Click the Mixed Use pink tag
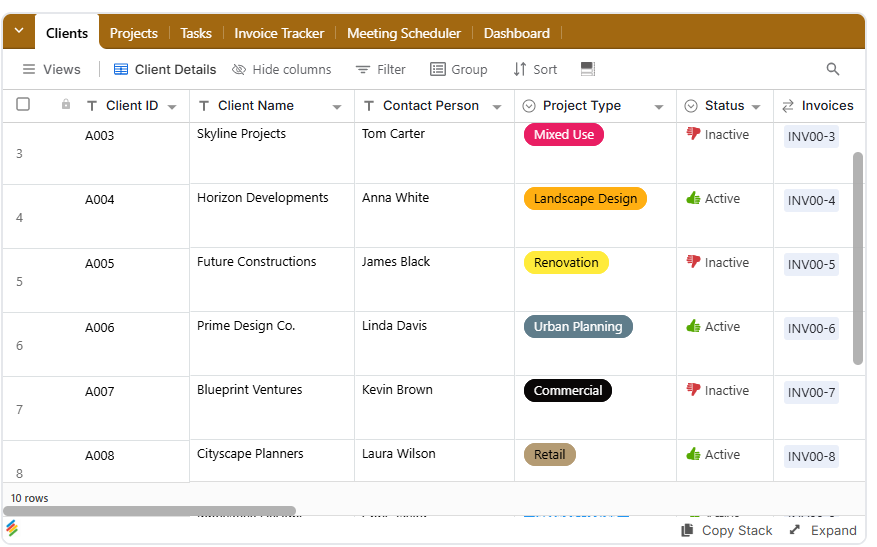 (564, 134)
